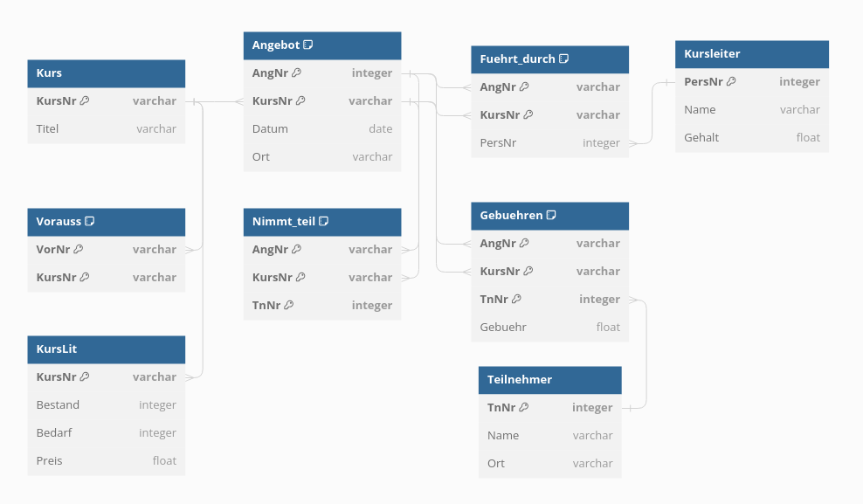
Task: Click the key icon next to PersNr in Kursleiter
Action: (731, 81)
